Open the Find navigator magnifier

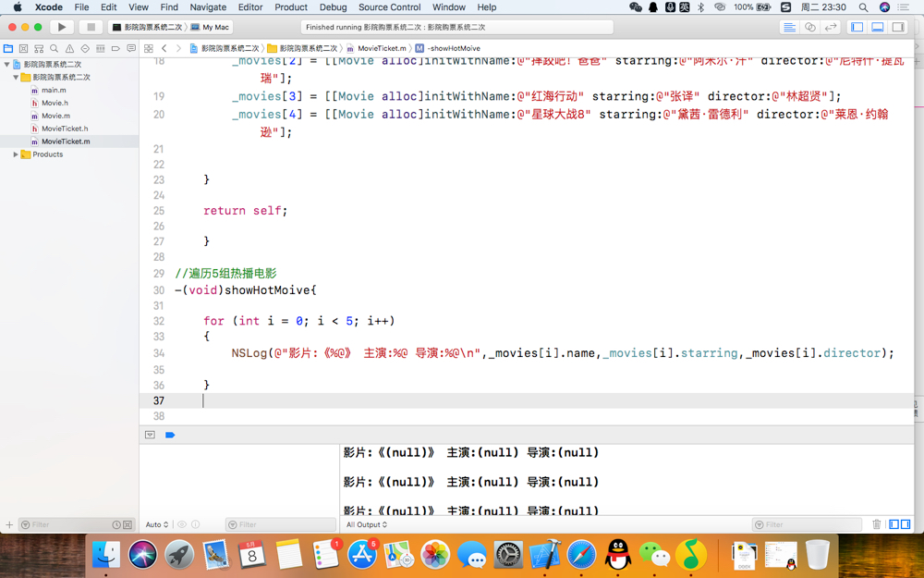click(x=55, y=48)
